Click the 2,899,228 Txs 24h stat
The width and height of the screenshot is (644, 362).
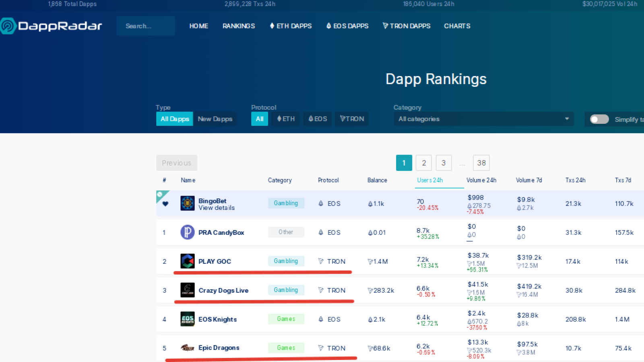tap(250, 4)
